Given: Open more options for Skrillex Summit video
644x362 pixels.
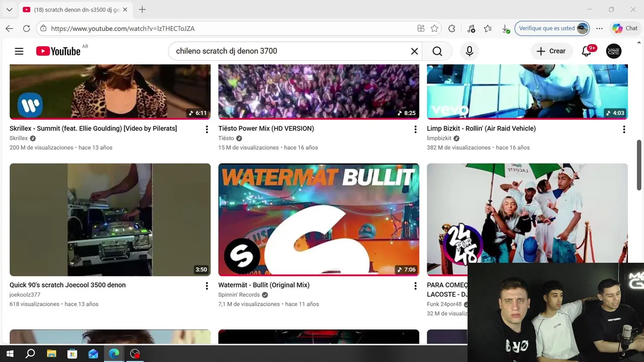Looking at the screenshot, I should [x=206, y=130].
